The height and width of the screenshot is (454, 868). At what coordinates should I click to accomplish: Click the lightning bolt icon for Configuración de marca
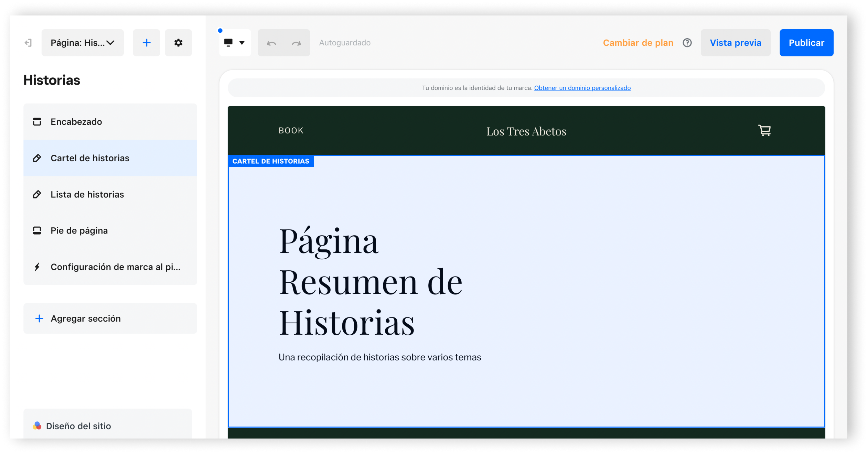tap(37, 267)
